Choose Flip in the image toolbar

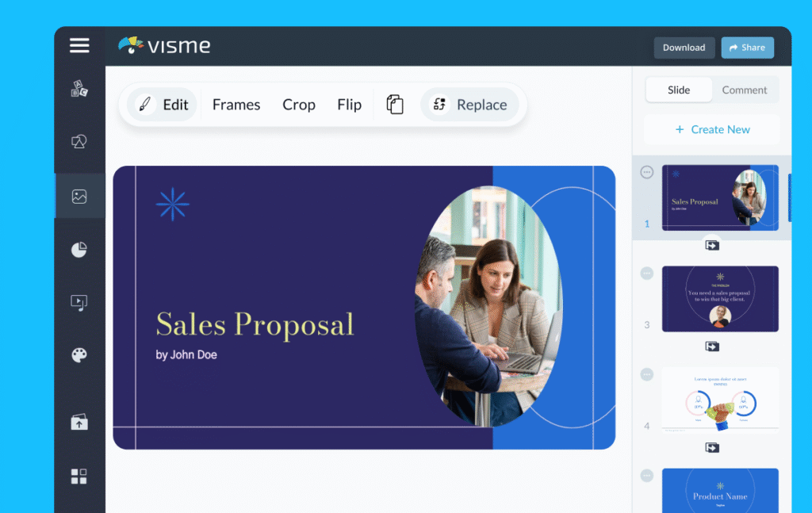coord(350,105)
